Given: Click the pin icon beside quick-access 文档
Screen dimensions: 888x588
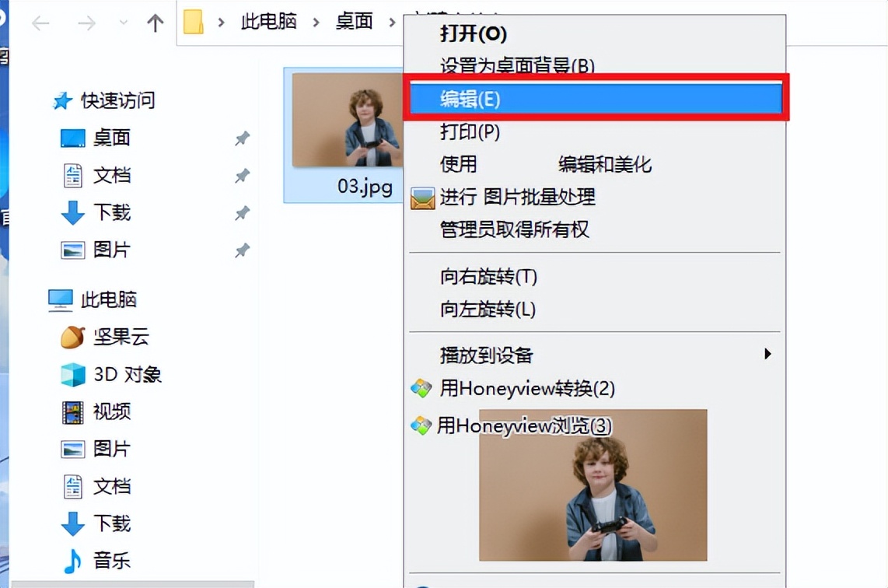Looking at the screenshot, I should pyautogui.click(x=243, y=176).
